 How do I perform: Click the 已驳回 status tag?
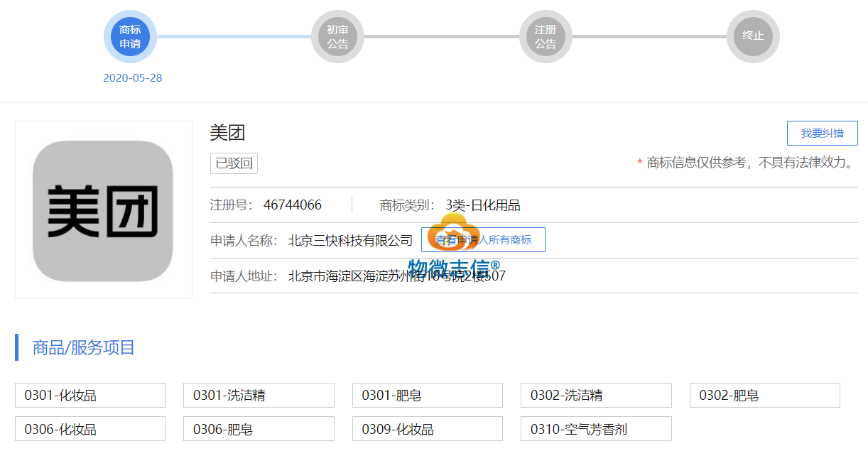pyautogui.click(x=234, y=163)
